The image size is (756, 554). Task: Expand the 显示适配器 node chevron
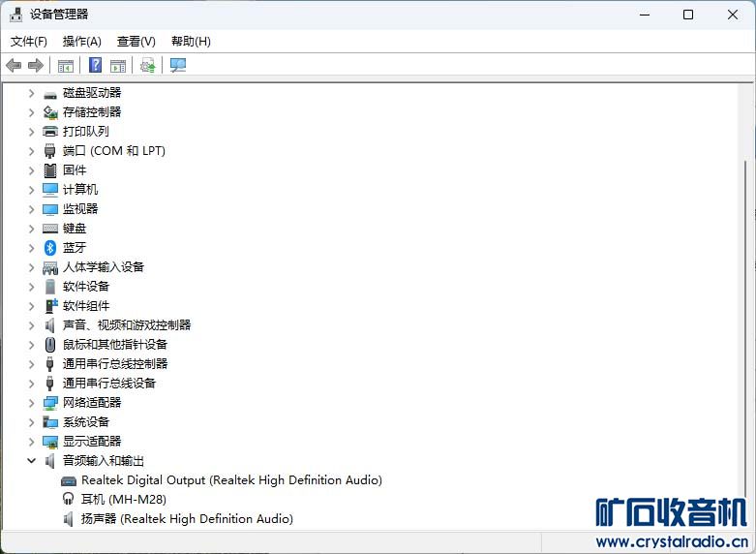point(31,441)
